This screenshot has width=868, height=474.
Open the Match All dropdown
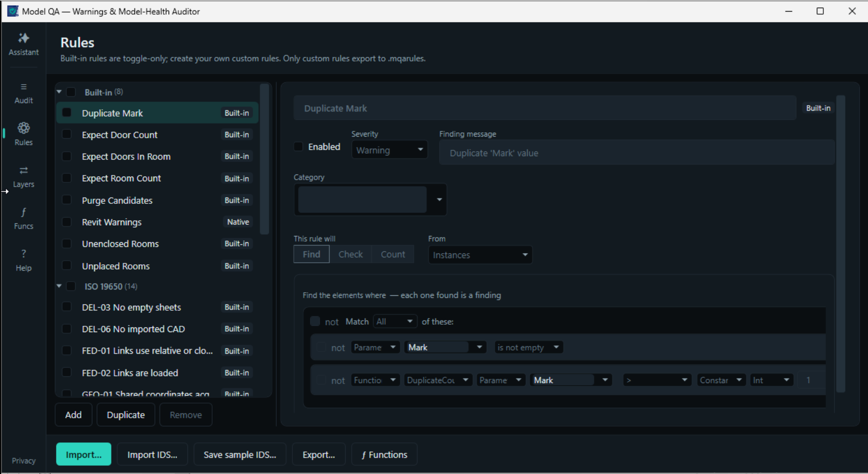(x=395, y=321)
